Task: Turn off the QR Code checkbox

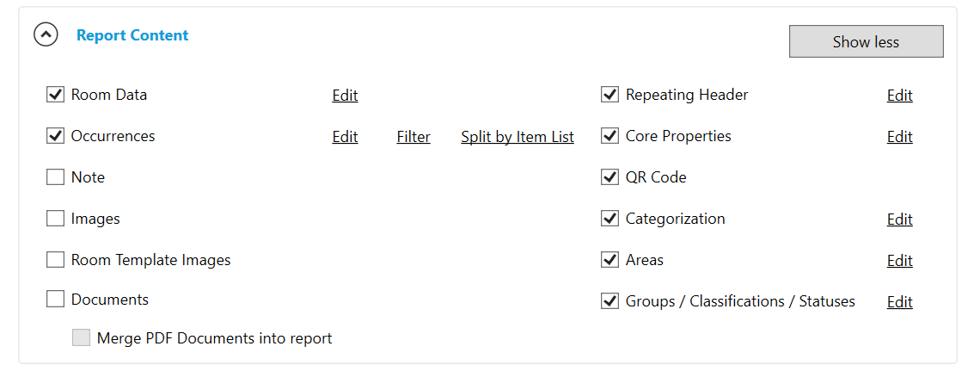Action: [610, 177]
